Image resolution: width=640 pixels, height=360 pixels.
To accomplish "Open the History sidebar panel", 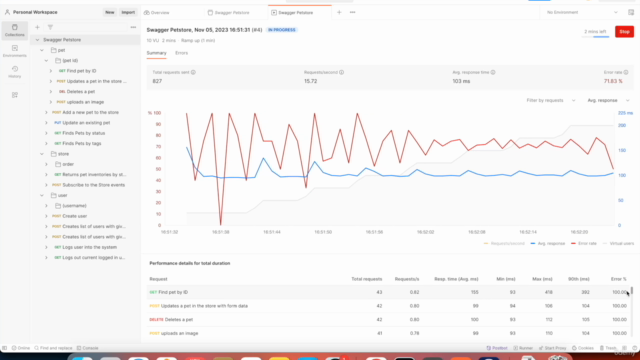I will pyautogui.click(x=15, y=72).
